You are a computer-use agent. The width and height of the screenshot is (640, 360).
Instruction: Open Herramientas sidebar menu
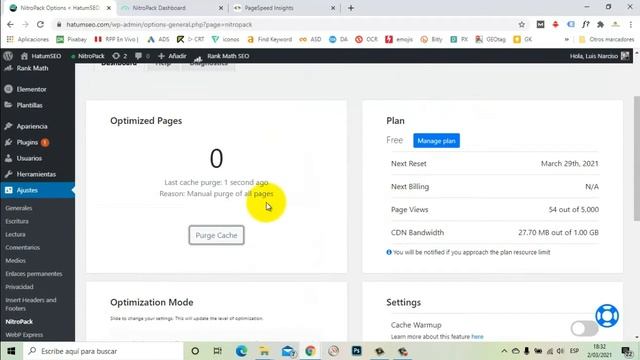pos(36,174)
